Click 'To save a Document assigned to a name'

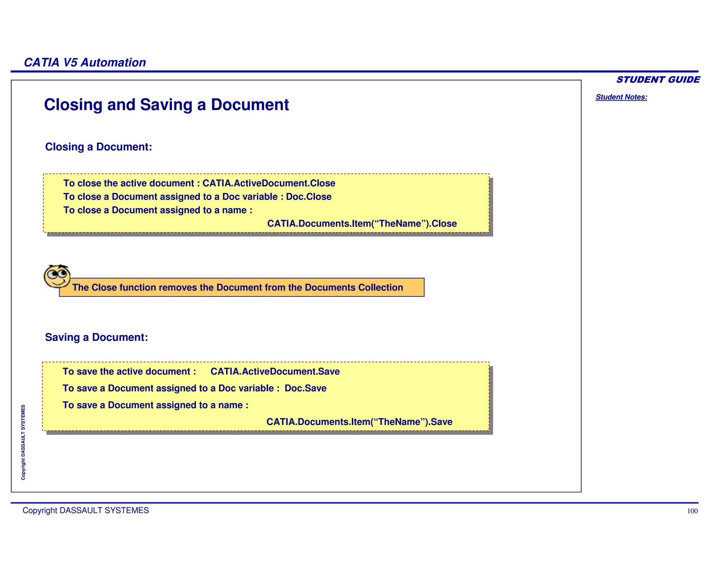(155, 405)
